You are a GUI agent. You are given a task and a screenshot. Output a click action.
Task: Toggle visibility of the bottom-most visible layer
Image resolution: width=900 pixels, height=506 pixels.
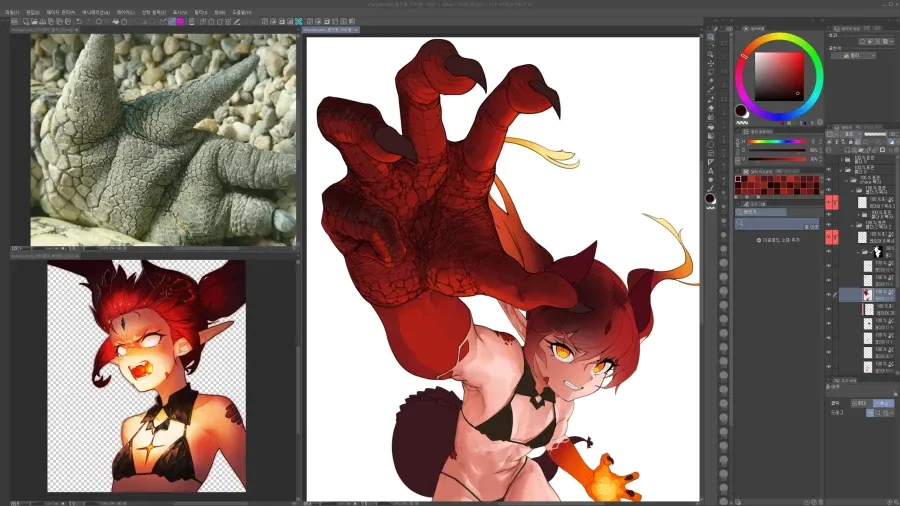(x=828, y=366)
